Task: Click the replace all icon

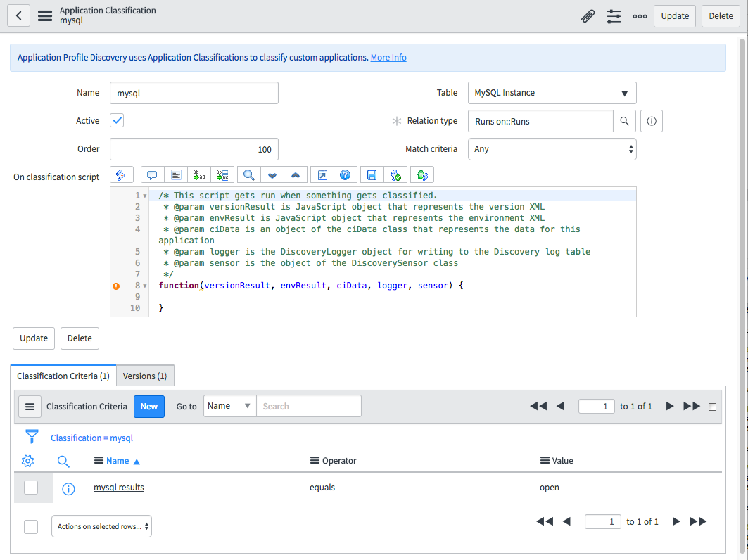Action: [x=222, y=175]
